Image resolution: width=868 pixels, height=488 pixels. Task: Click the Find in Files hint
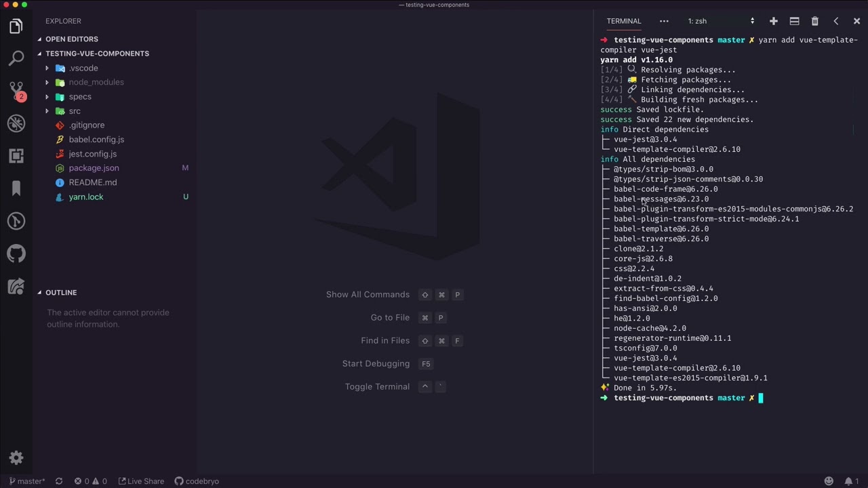point(385,341)
